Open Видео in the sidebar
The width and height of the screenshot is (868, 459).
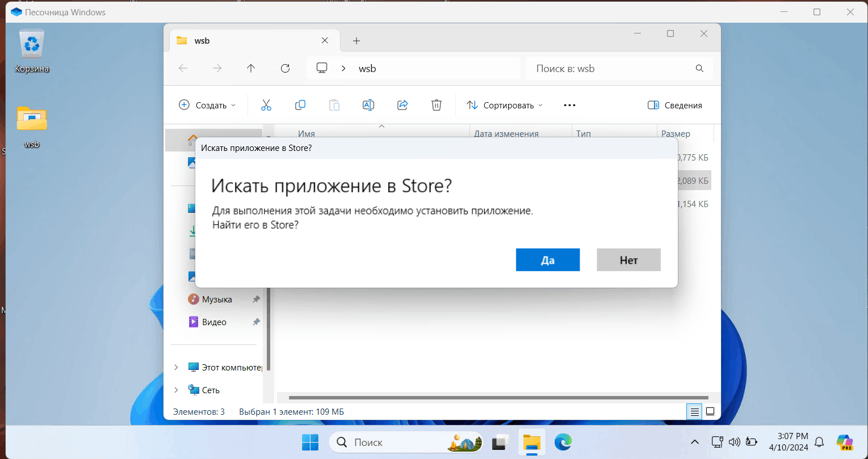click(214, 322)
